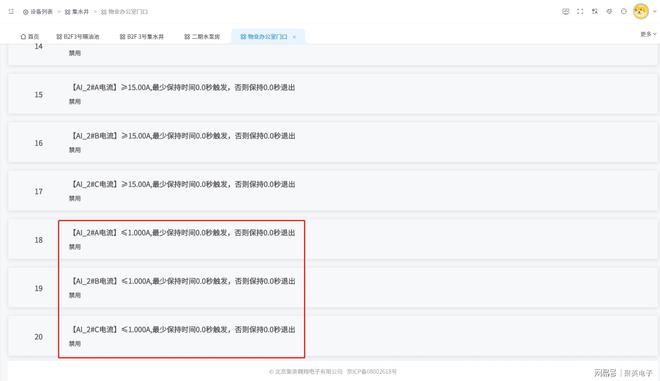Click the 禁用 status under rule 20
The height and width of the screenshot is (381, 660).
[x=75, y=344]
